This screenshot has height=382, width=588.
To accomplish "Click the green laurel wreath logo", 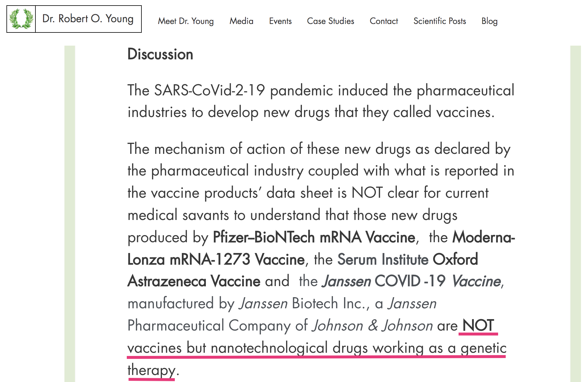I will 21,19.
